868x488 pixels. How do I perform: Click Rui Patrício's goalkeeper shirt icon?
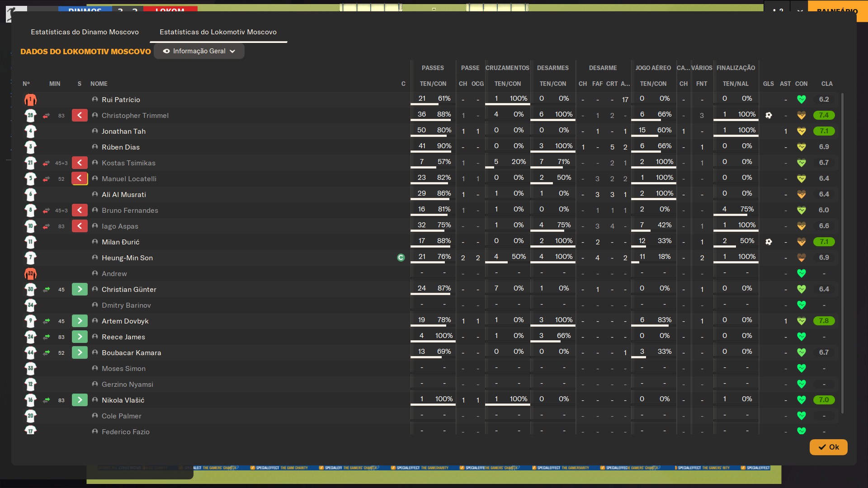point(30,99)
